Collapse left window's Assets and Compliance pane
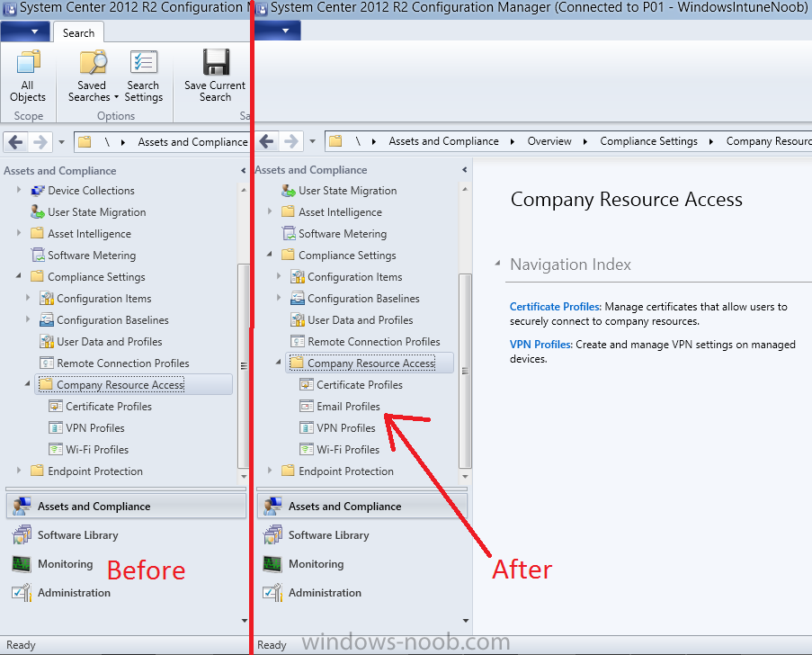The width and height of the screenshot is (812, 655). [243, 170]
